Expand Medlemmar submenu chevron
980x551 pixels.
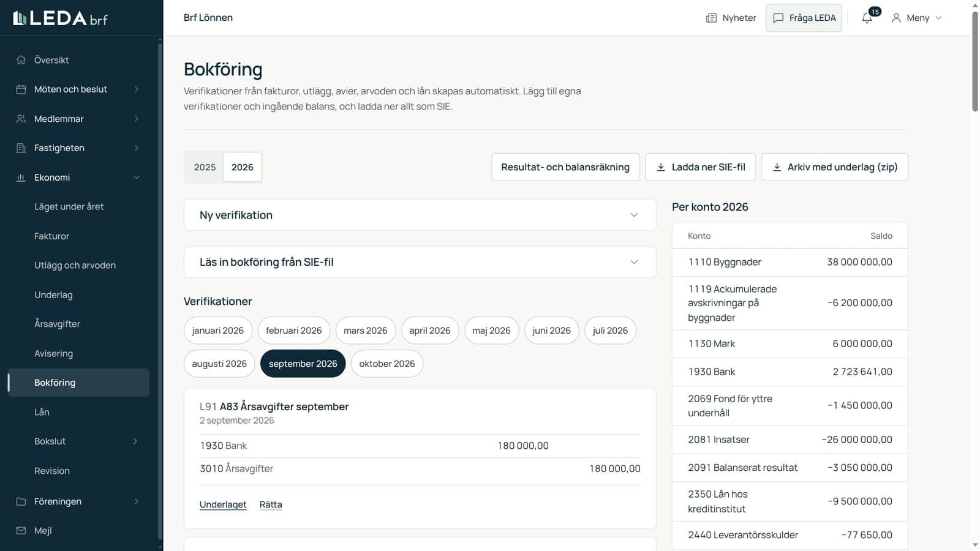pyautogui.click(x=136, y=119)
